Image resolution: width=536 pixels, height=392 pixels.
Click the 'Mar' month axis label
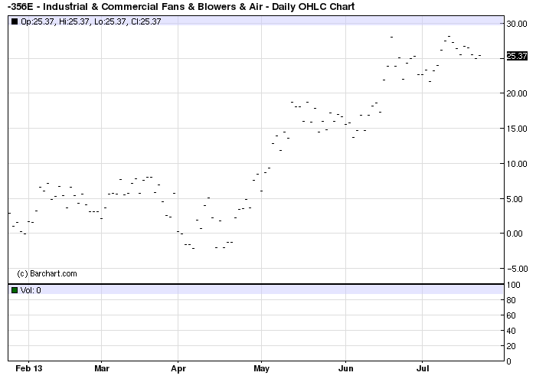click(102, 368)
